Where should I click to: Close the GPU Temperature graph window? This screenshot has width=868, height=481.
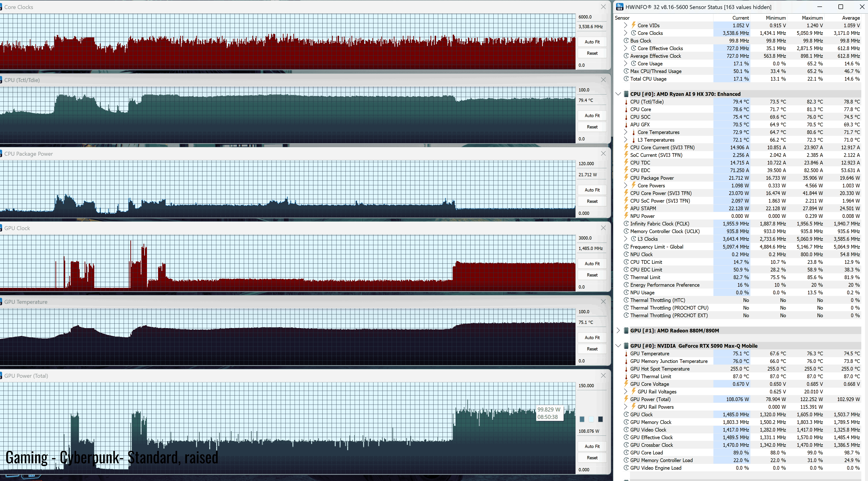[603, 301]
